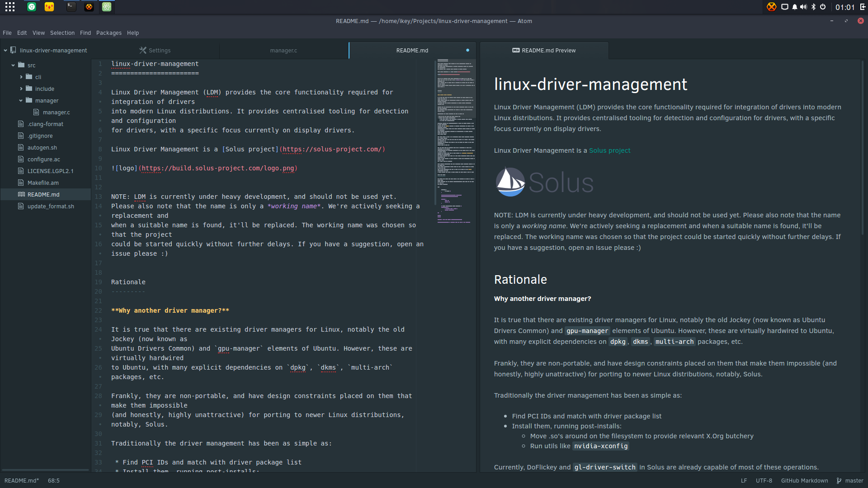
Task: Select the README.md Preview tab
Action: pyautogui.click(x=544, y=50)
